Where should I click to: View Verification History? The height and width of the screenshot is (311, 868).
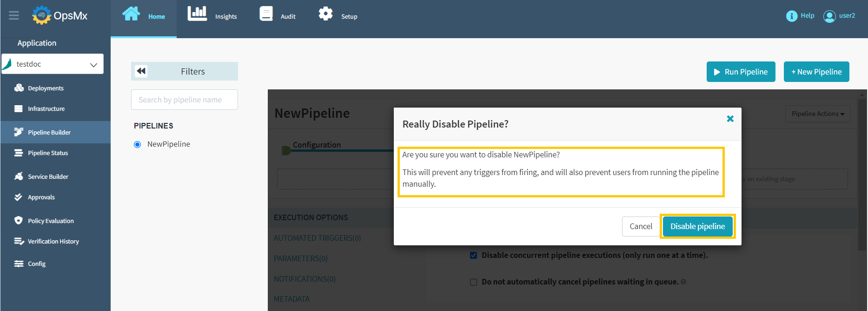[53, 241]
